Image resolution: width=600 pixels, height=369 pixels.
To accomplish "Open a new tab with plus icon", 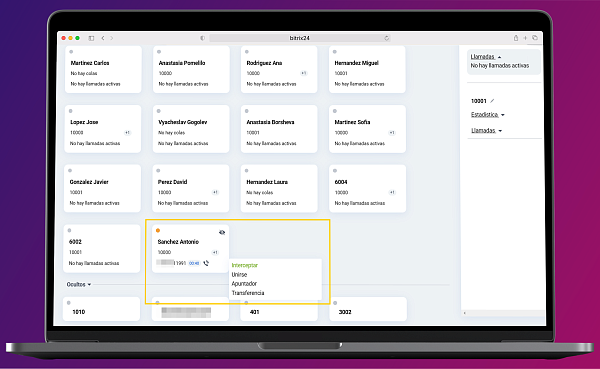I will coord(525,38).
